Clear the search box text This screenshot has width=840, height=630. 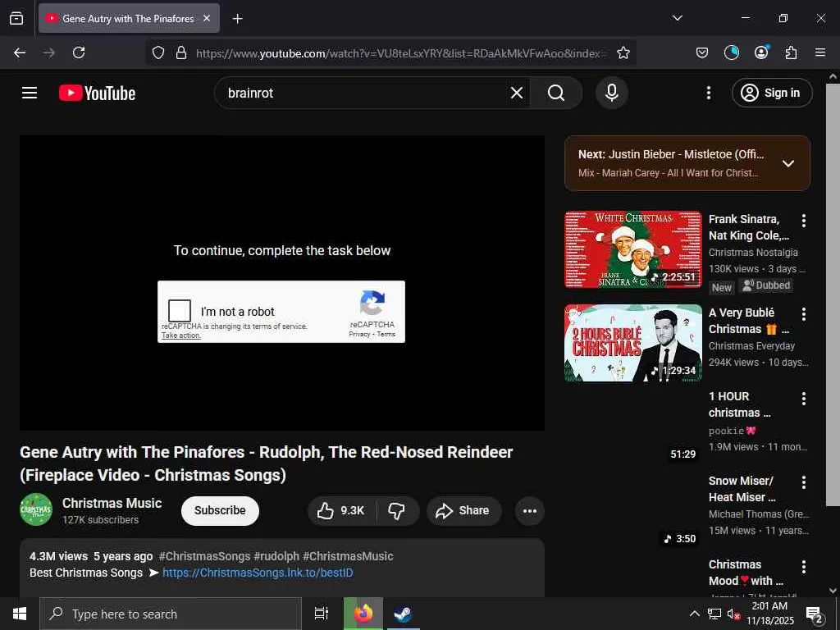coord(517,93)
